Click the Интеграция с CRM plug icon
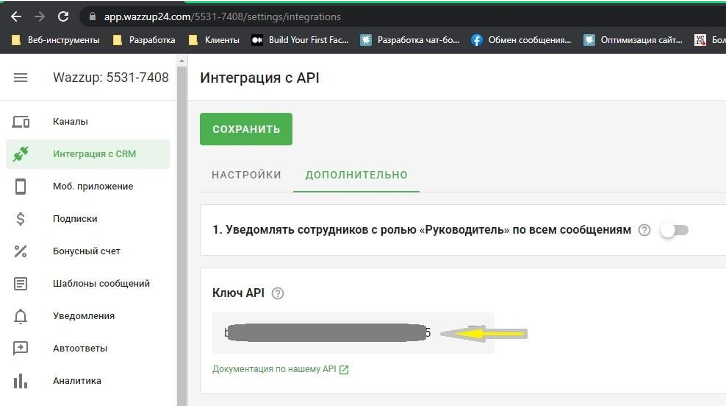726x406 pixels. [x=20, y=154]
